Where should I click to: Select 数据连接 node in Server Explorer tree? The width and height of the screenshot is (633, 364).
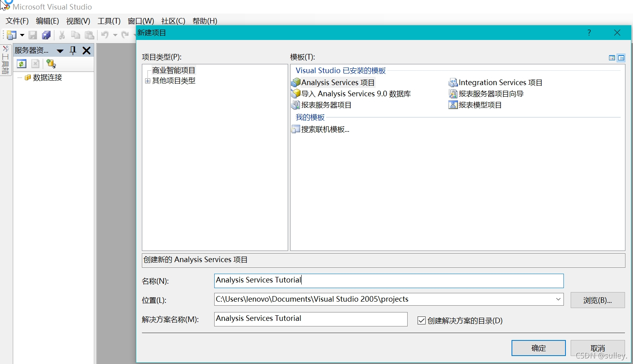pyautogui.click(x=48, y=78)
